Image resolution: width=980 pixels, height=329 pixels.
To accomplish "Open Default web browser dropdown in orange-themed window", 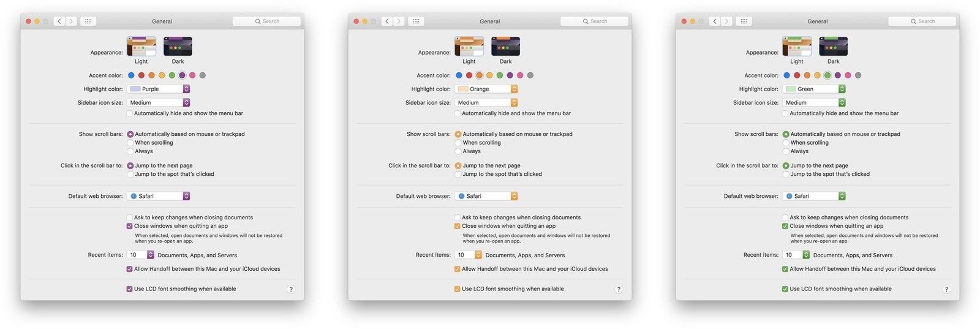I will click(487, 196).
